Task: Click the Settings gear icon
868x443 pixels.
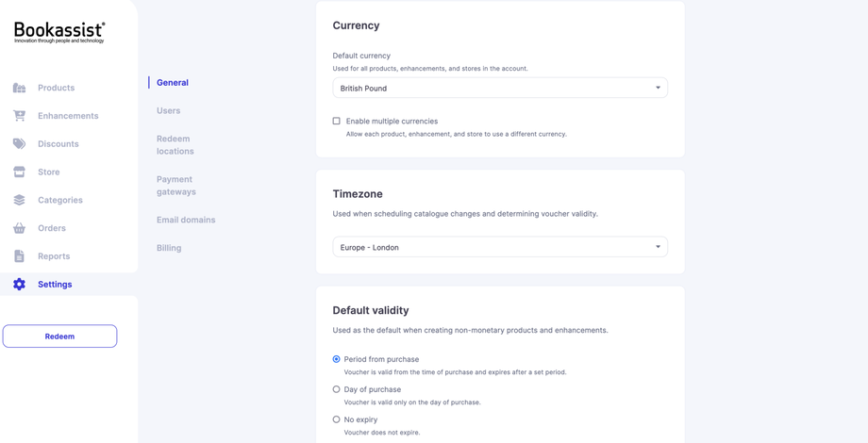Action: pos(19,284)
